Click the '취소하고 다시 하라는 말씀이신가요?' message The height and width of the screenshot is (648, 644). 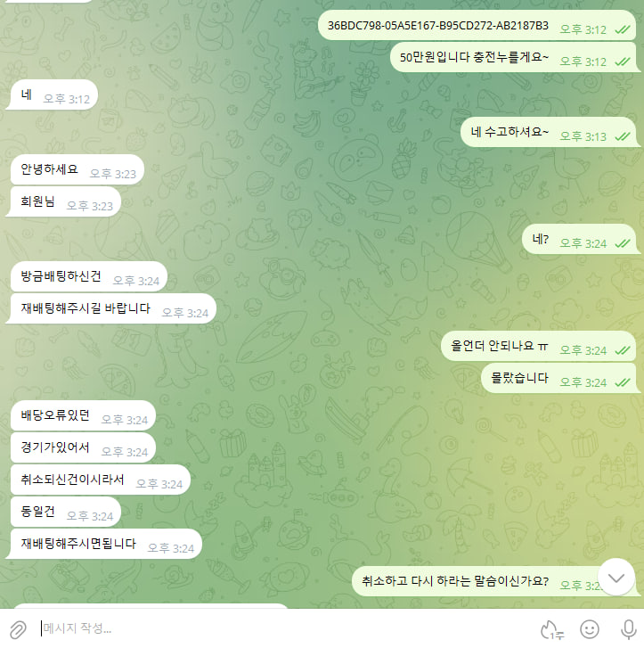475,581
